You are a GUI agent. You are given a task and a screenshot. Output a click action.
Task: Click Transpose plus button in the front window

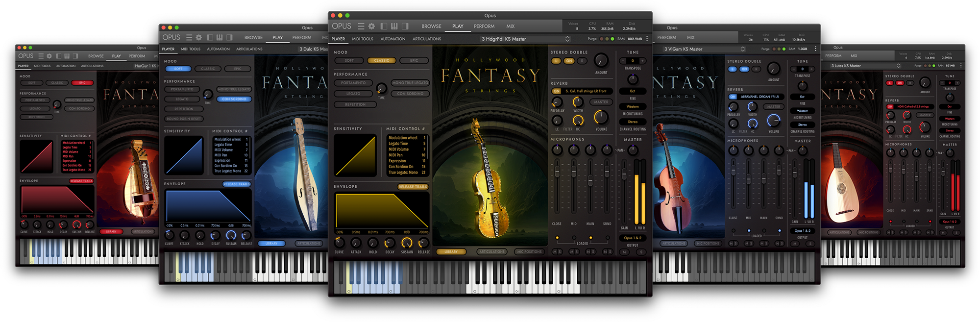pos(642,61)
